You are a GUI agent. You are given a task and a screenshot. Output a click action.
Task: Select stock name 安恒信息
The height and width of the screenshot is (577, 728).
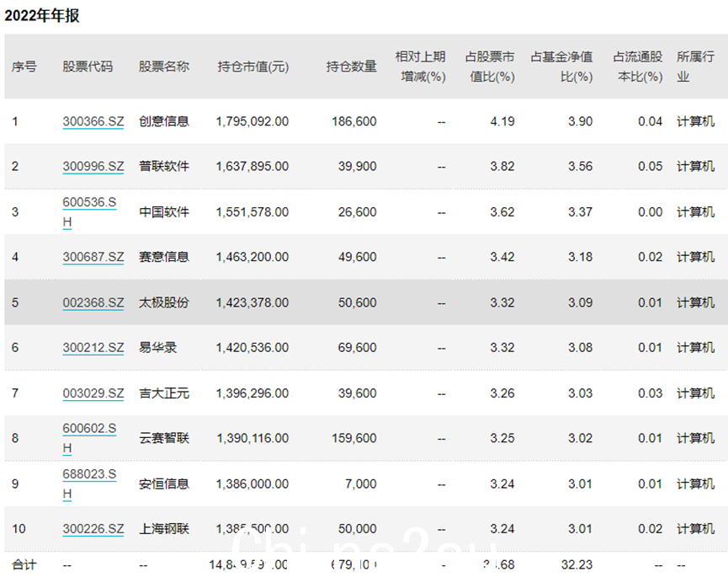164,484
